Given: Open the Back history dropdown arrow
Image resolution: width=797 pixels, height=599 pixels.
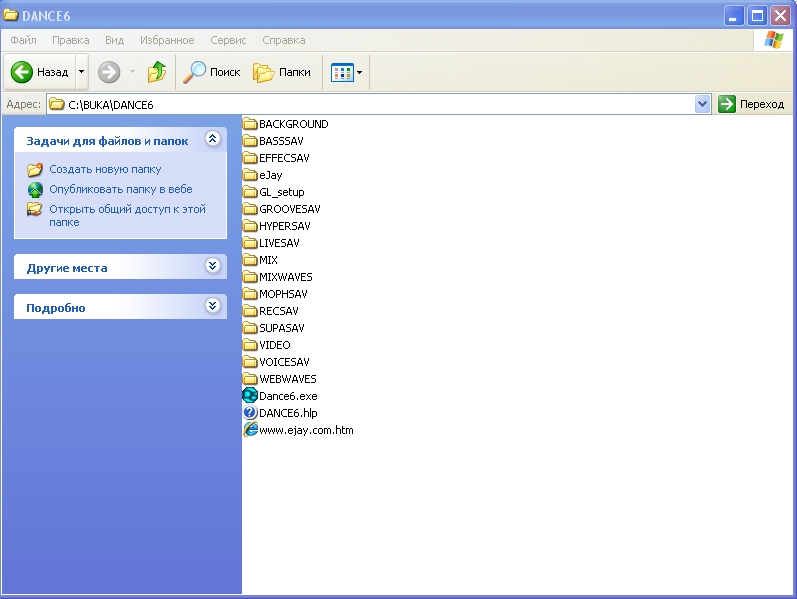Looking at the screenshot, I should [81, 72].
